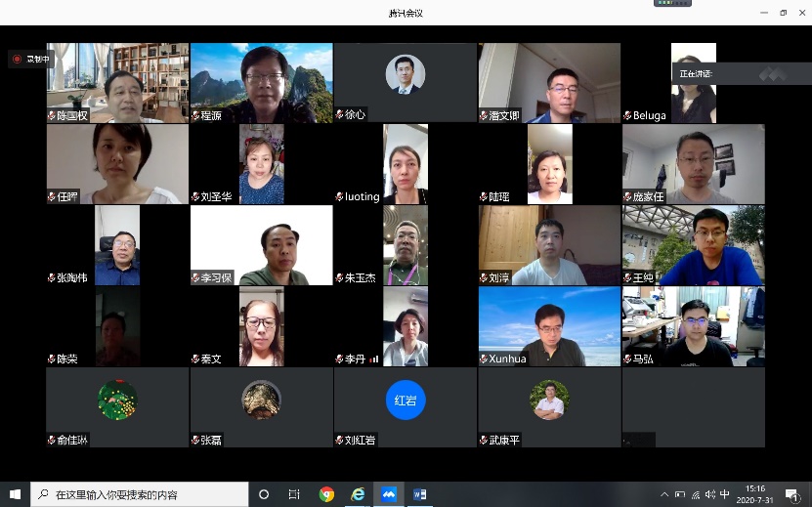Viewport: 812px width, 507px height.
Task: Click the 录制中 recording indicator
Action: [32, 59]
